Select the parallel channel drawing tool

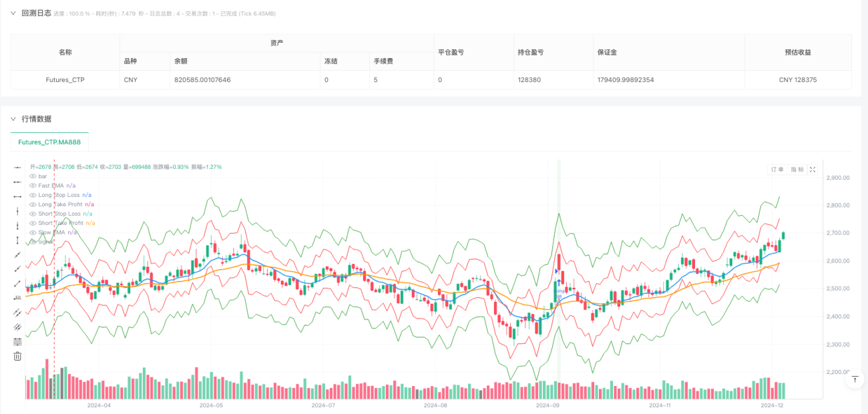point(17,313)
